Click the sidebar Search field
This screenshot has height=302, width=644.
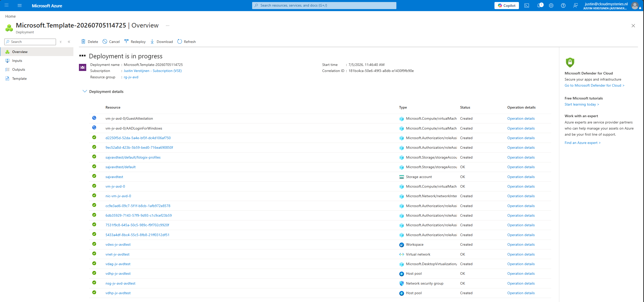[x=30, y=42]
